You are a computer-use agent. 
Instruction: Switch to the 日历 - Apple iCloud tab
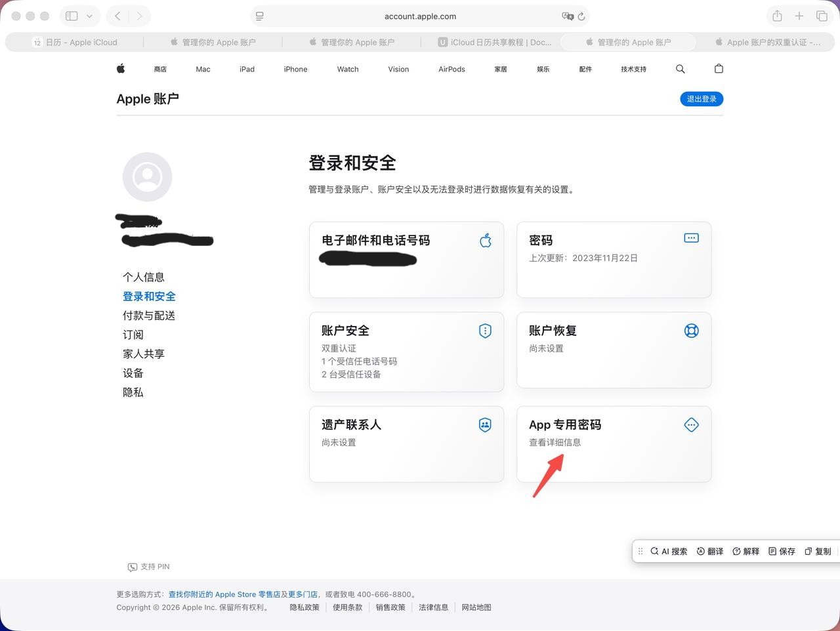tap(75, 42)
